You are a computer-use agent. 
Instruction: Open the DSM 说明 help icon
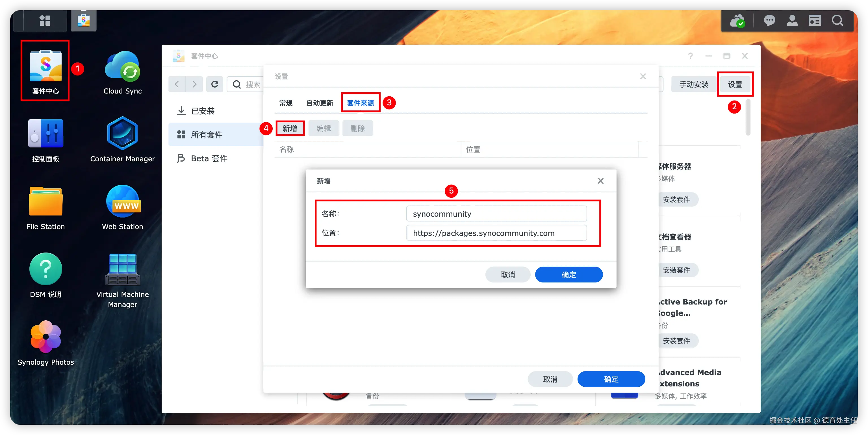pos(45,269)
